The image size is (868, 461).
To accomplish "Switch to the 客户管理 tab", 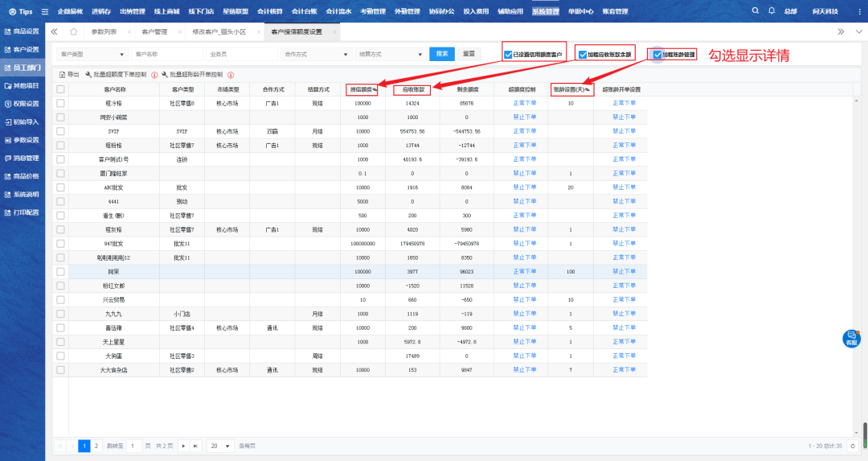I will 154,31.
